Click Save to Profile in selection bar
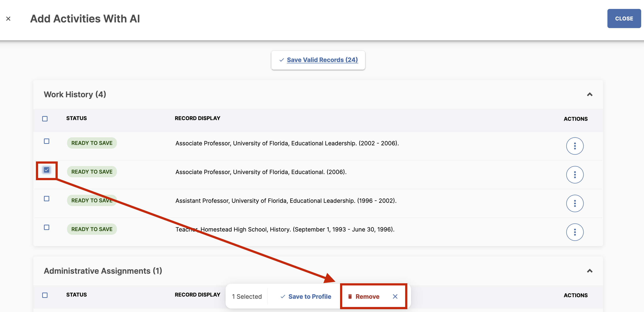Screen dimensions: 644x312 point(305,297)
